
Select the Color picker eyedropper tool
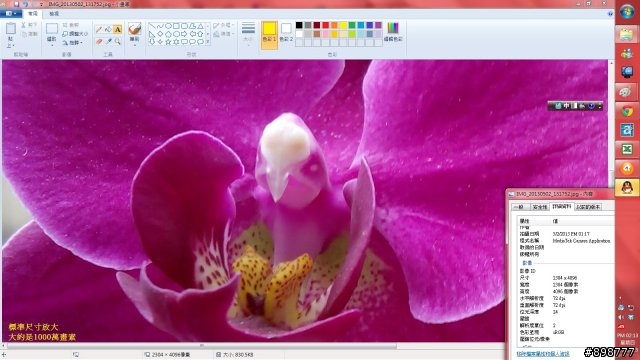[108, 41]
